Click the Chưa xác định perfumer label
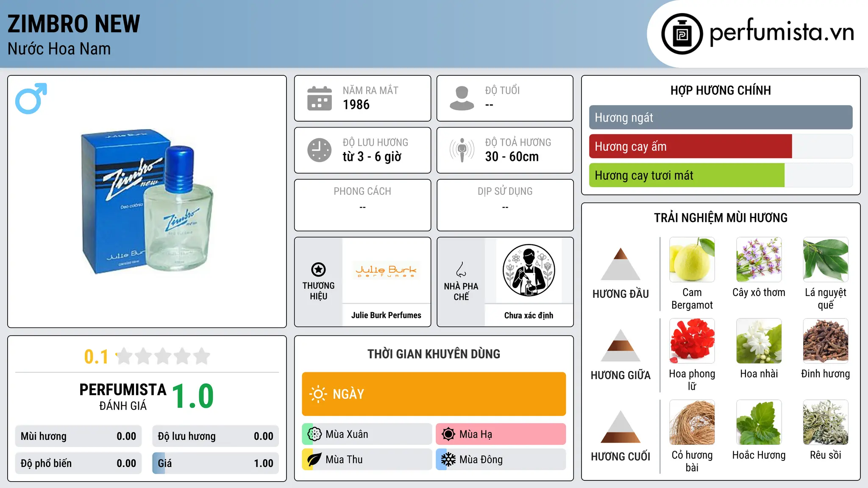The width and height of the screenshot is (868, 488). point(529,315)
